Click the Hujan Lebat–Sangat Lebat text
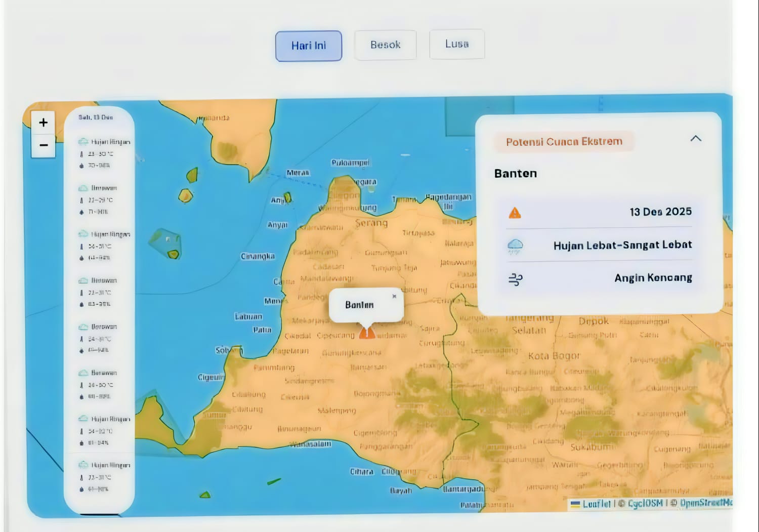Image resolution: width=759 pixels, height=532 pixels. 623,245
